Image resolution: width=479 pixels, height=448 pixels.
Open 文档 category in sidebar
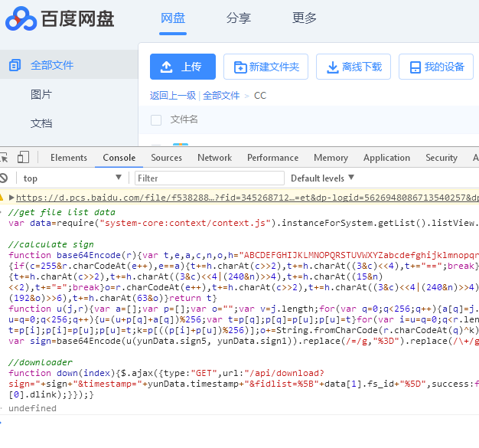(x=41, y=123)
